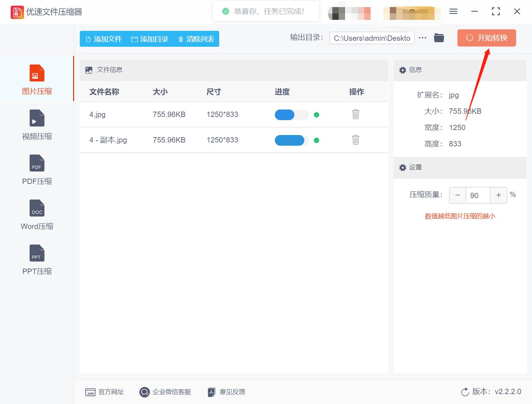Viewport: 532px width, 404px height.
Task: Collapse the 设置 settings panel
Action: [415, 167]
